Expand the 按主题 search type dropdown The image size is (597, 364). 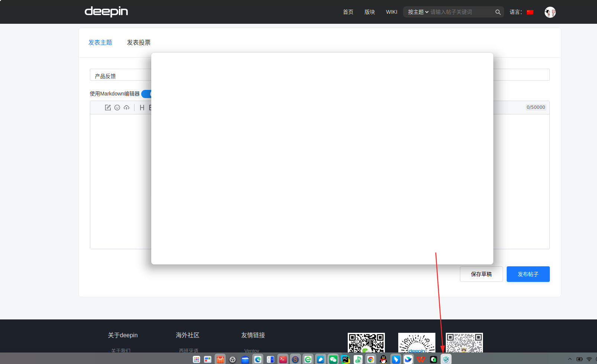pyautogui.click(x=418, y=12)
